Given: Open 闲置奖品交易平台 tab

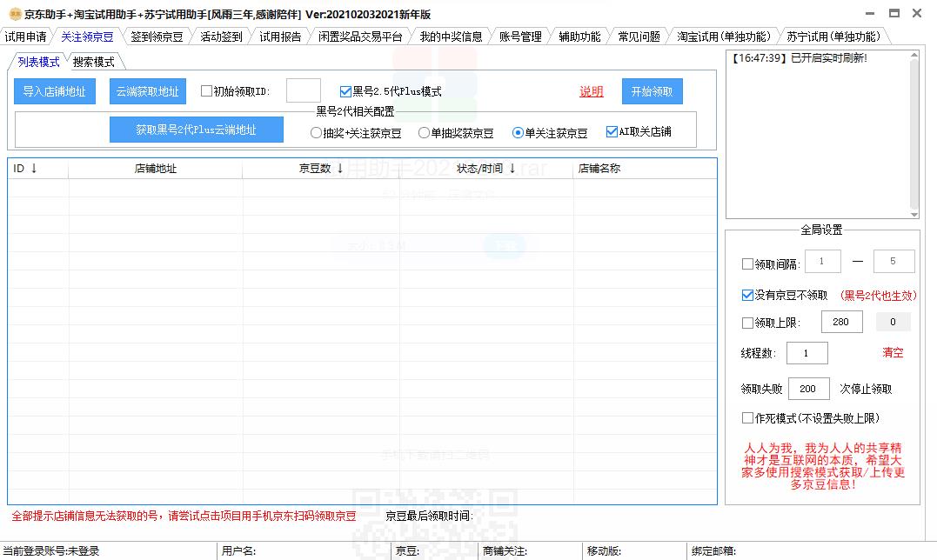Looking at the screenshot, I should click(x=360, y=37).
